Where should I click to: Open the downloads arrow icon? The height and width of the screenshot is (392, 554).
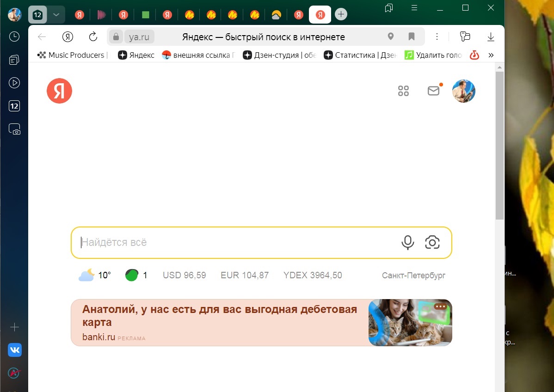[491, 37]
